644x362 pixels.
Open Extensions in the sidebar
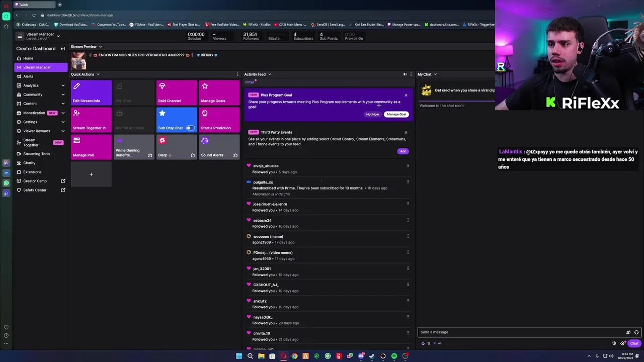point(41,172)
